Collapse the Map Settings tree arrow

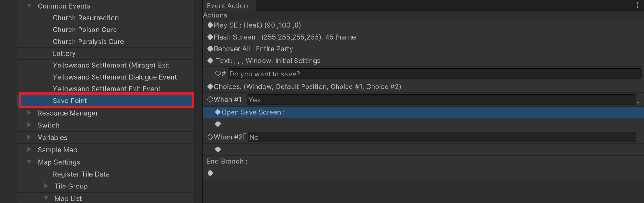29,162
